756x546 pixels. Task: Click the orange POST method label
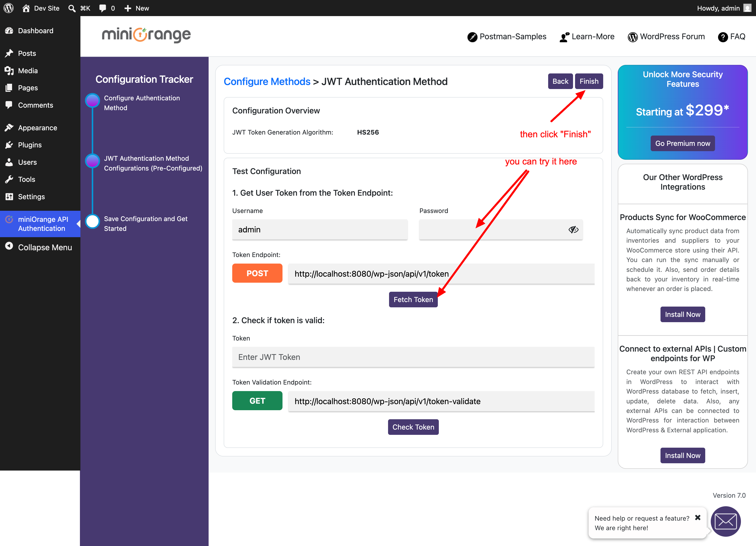(x=257, y=273)
